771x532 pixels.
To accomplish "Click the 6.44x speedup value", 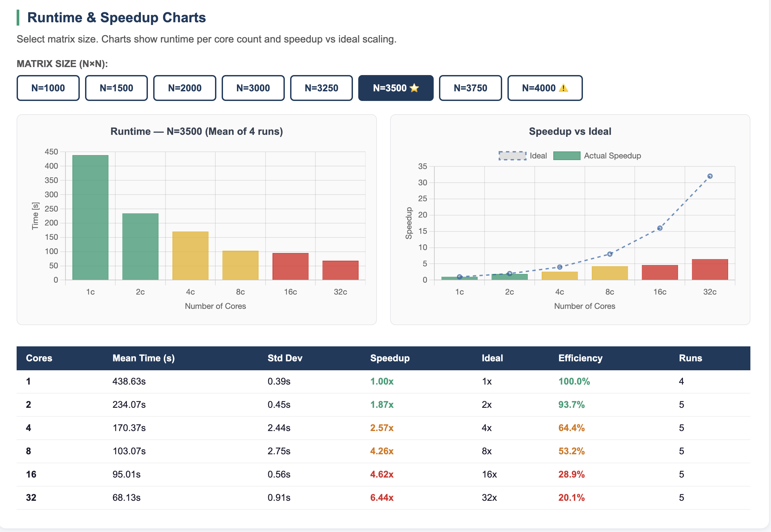I will [x=382, y=497].
